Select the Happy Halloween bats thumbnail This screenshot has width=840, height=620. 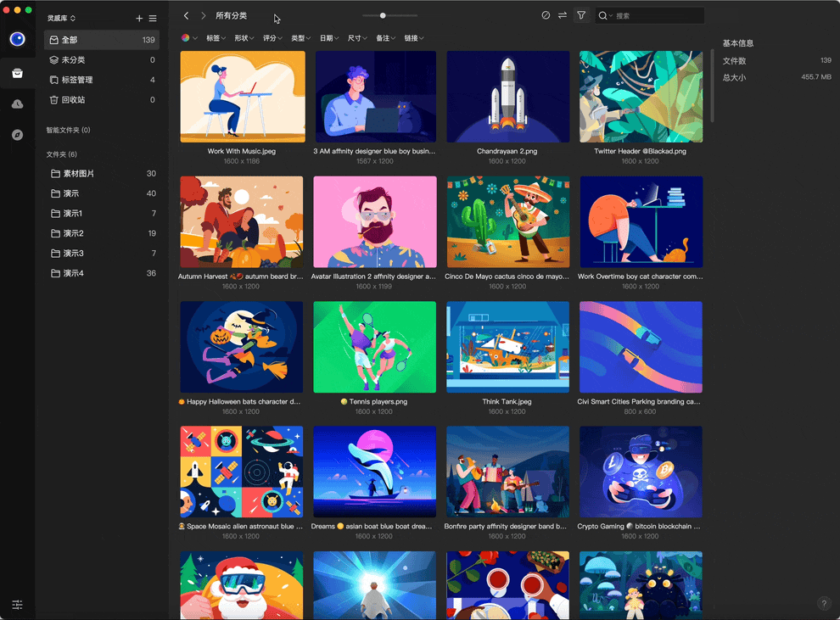tap(242, 347)
